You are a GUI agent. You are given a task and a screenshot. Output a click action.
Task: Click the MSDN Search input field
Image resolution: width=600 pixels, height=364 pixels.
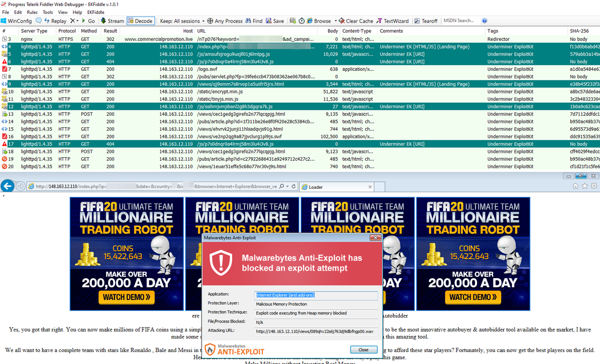460,21
